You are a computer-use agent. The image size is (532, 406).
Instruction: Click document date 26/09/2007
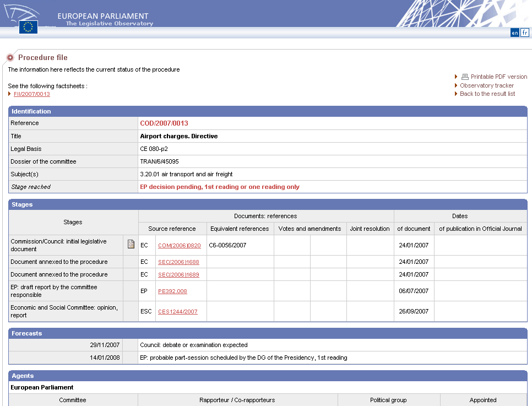point(414,311)
